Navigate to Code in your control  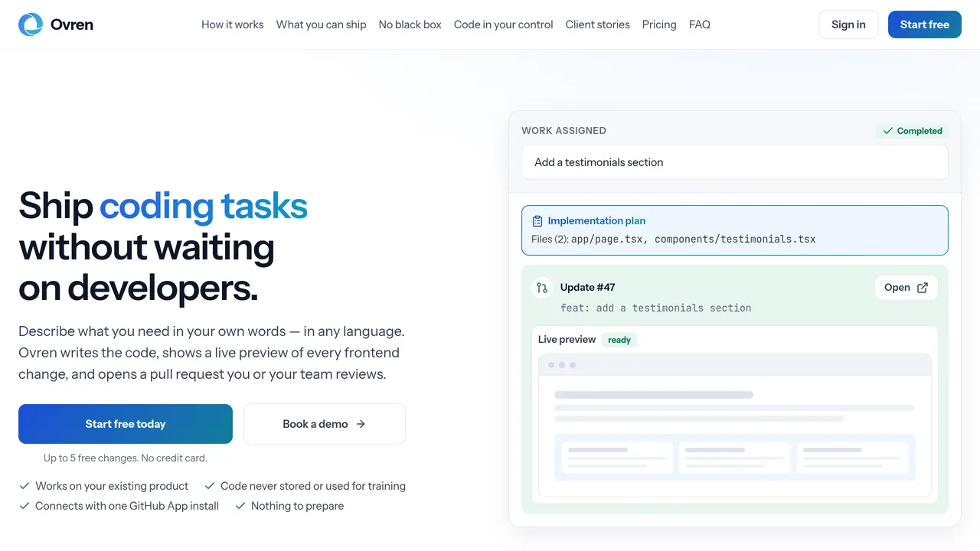pyautogui.click(x=504, y=24)
